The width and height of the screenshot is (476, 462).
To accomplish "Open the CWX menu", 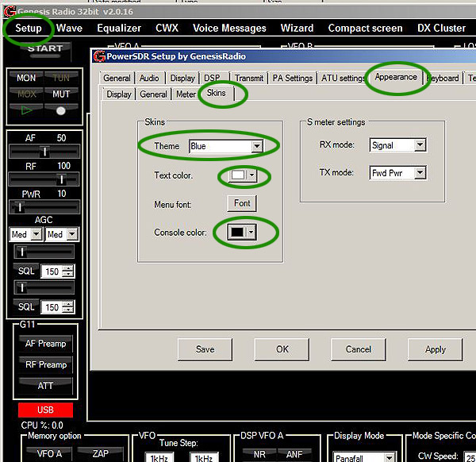I will coord(167,28).
